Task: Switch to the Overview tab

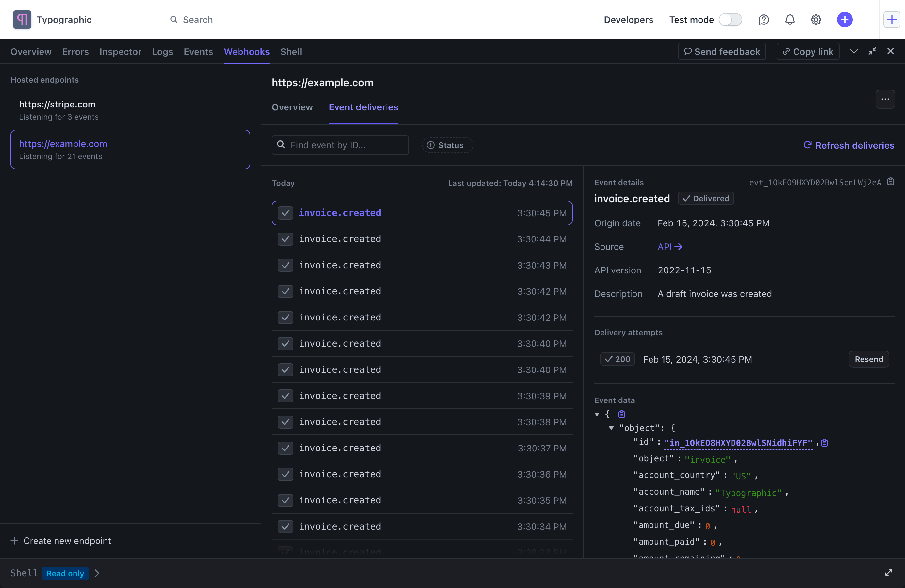Action: point(292,107)
